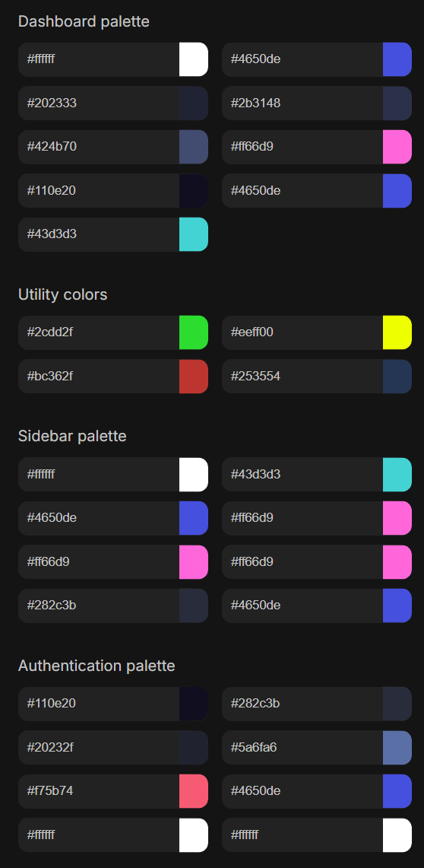Image resolution: width=424 pixels, height=868 pixels.
Task: Click the Utility colors section heading
Action: (62, 294)
